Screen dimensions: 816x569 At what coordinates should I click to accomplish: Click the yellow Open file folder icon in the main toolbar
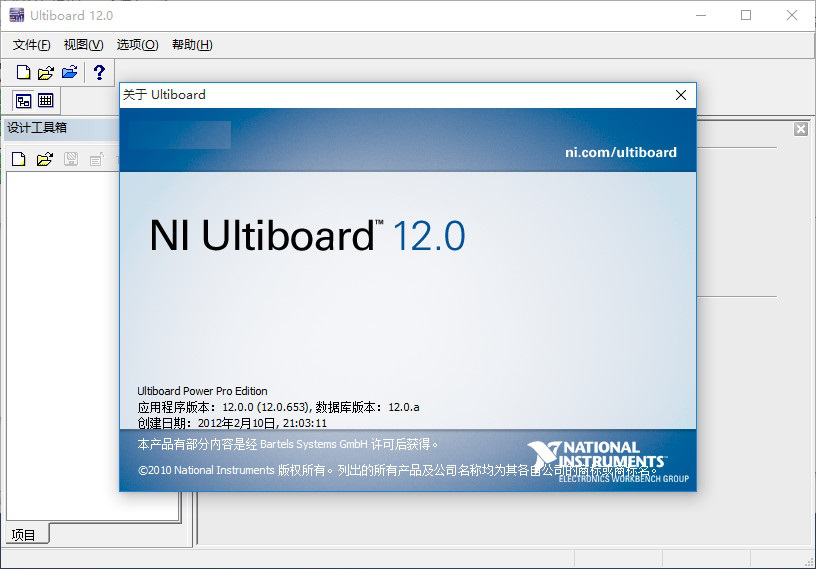(x=46, y=72)
